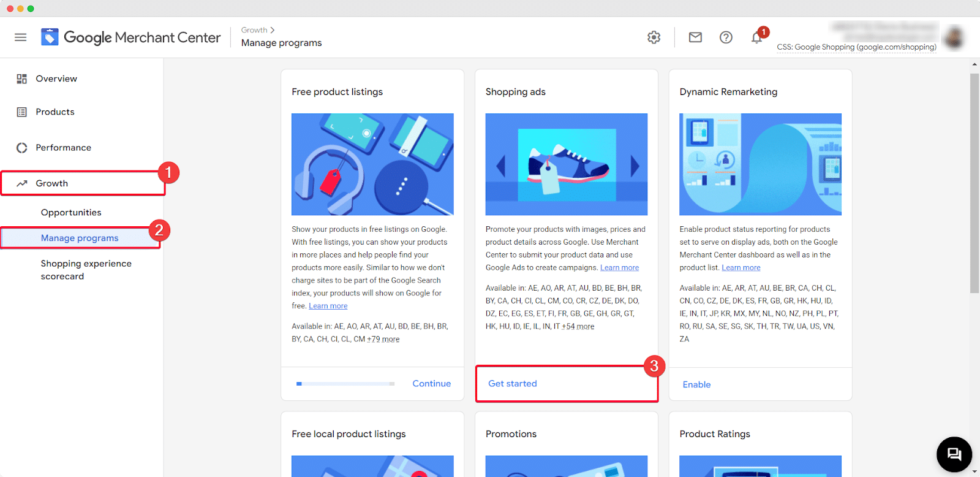Click the Promotions card illustration
The image size is (980, 477).
[x=567, y=466]
